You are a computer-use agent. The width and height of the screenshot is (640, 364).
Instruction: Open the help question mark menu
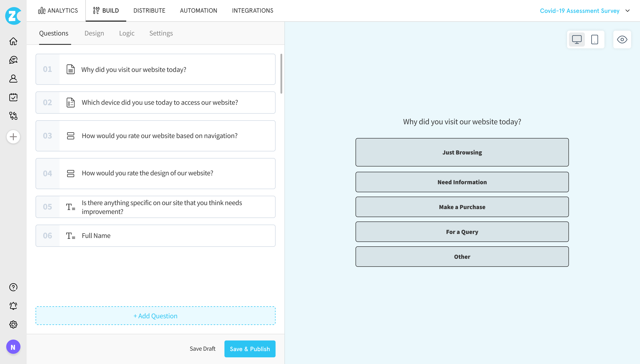[13, 287]
